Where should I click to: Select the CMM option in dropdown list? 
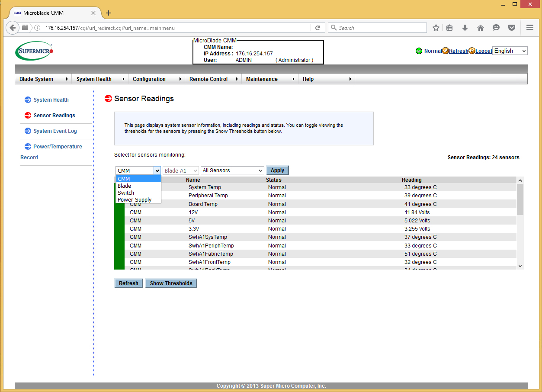(x=138, y=179)
